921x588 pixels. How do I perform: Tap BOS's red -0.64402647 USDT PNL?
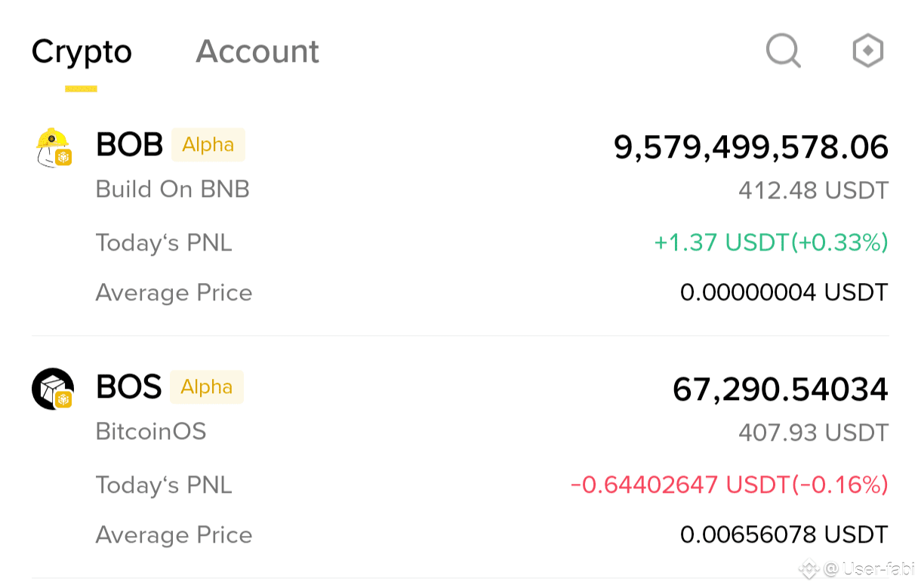click(729, 485)
